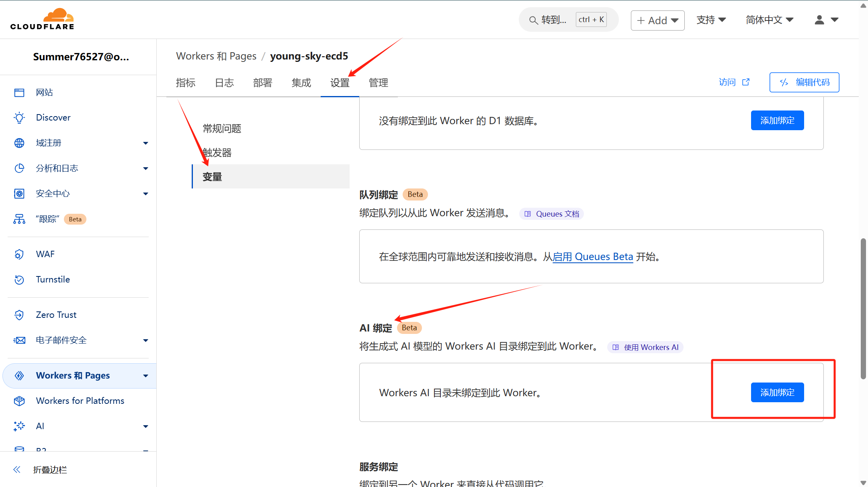The height and width of the screenshot is (487, 868).
Task: Open the Add dropdown button
Action: coord(657,20)
